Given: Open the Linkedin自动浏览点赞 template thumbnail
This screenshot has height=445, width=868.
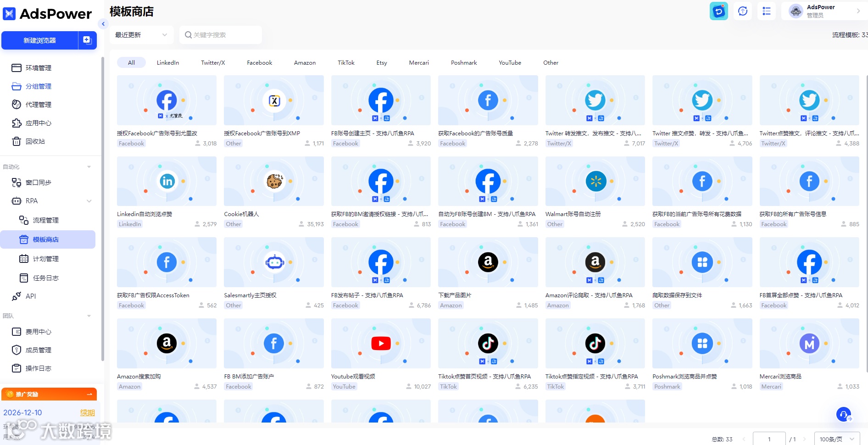Looking at the screenshot, I should [x=167, y=181].
